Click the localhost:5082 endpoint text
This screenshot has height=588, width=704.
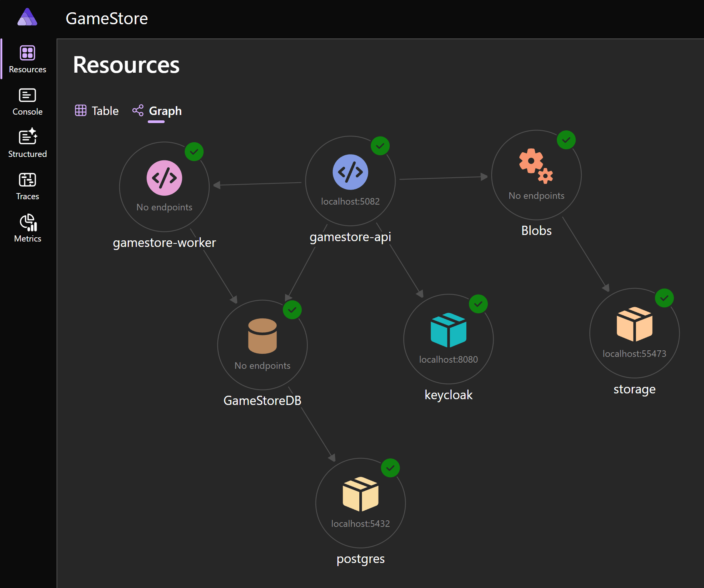350,202
